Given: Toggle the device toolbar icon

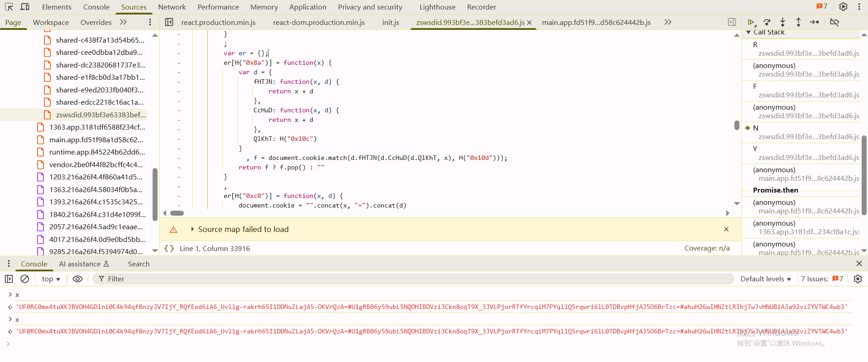Looking at the screenshot, I should coord(25,7).
